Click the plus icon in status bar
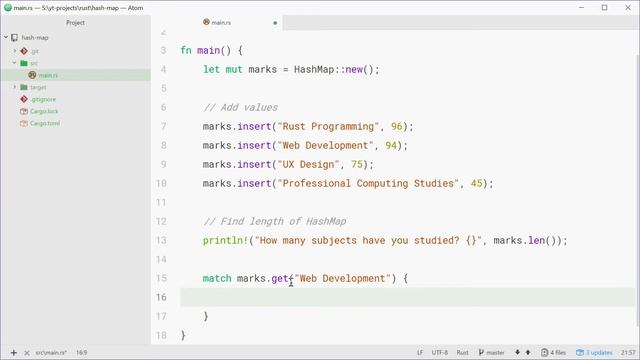Image resolution: width=640 pixels, height=360 pixels. (13, 353)
